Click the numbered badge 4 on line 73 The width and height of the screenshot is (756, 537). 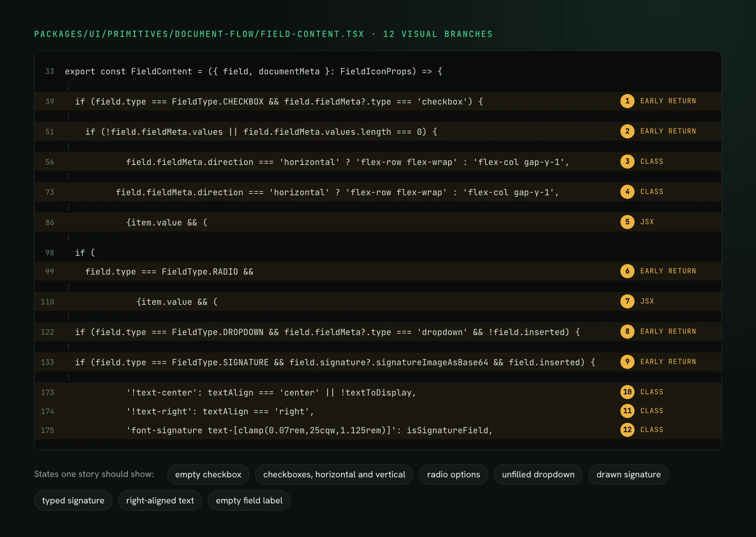pyautogui.click(x=627, y=191)
